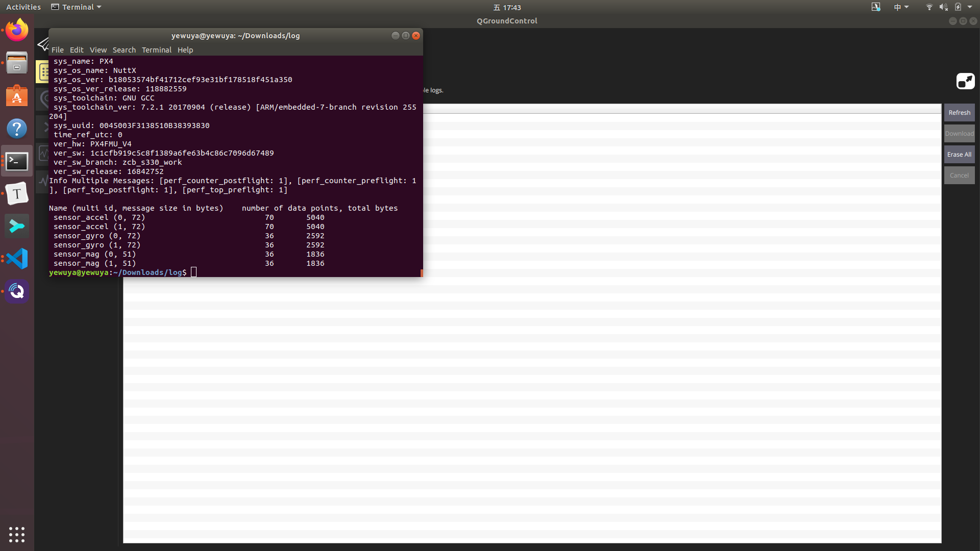The width and height of the screenshot is (980, 551).
Task: Expand the input method dropdown
Action: click(901, 7)
